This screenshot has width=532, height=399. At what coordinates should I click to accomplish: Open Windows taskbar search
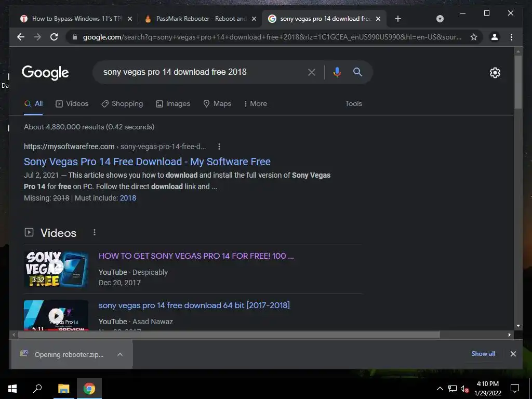tap(37, 389)
